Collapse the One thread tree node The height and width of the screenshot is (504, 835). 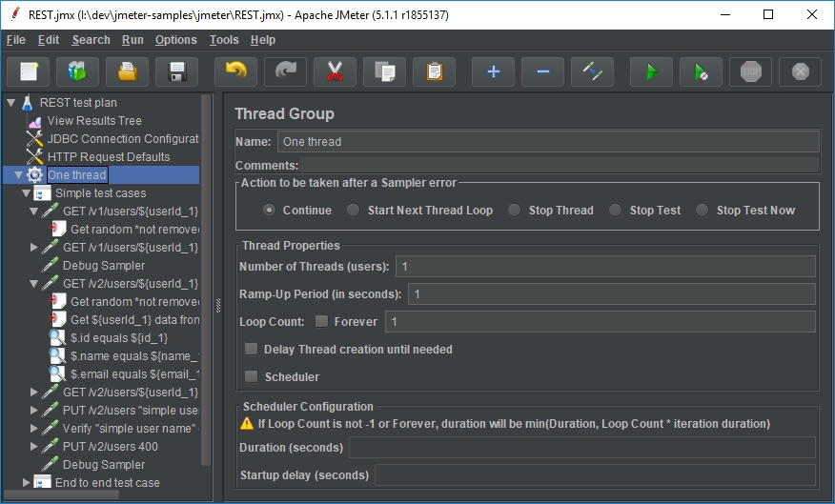coord(19,174)
